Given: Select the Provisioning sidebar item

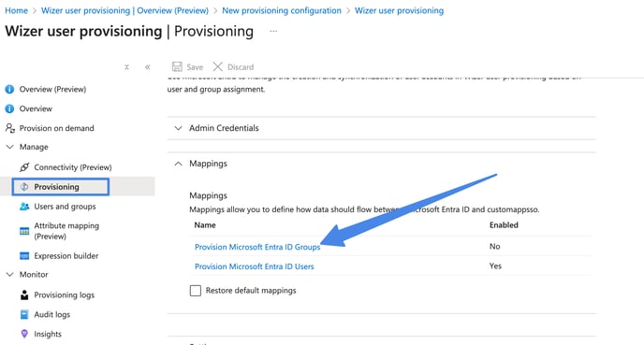Looking at the screenshot, I should [x=61, y=187].
